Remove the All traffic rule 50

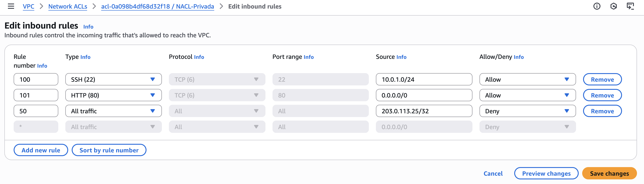point(602,111)
